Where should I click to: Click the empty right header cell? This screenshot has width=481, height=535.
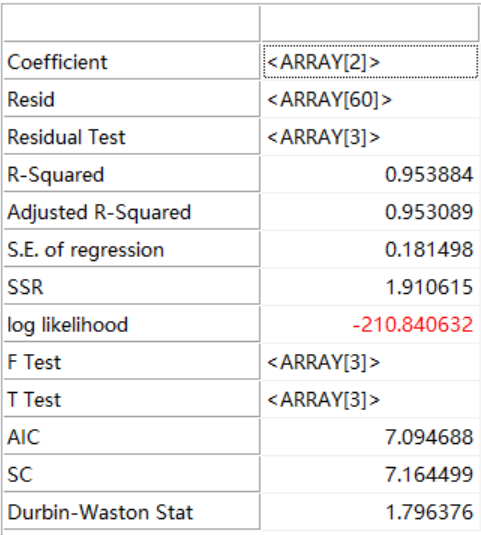[x=370, y=24]
